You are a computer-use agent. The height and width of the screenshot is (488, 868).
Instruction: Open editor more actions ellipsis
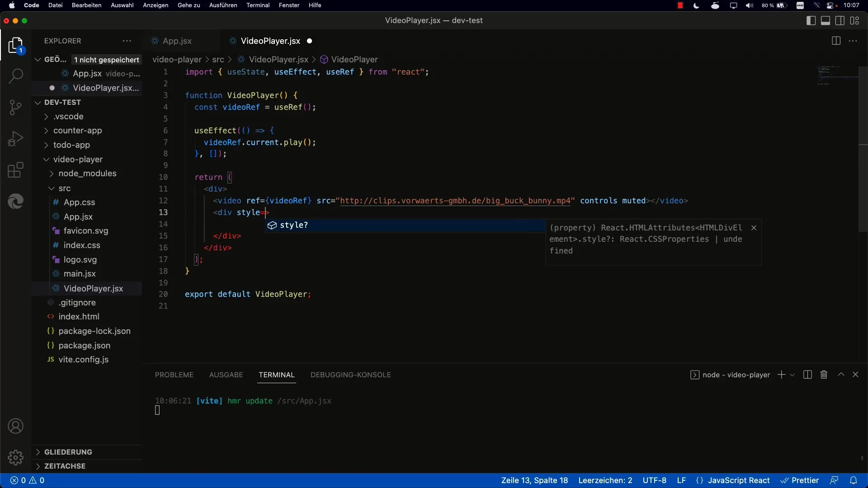tap(853, 41)
